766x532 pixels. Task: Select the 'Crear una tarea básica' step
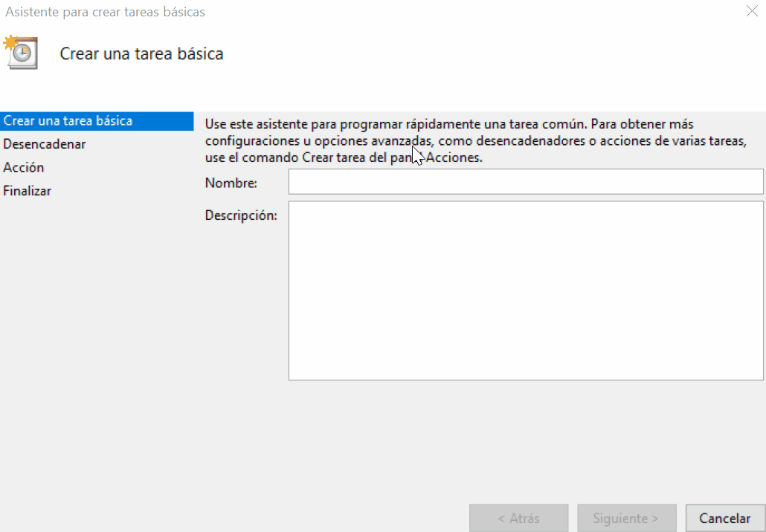(97, 121)
